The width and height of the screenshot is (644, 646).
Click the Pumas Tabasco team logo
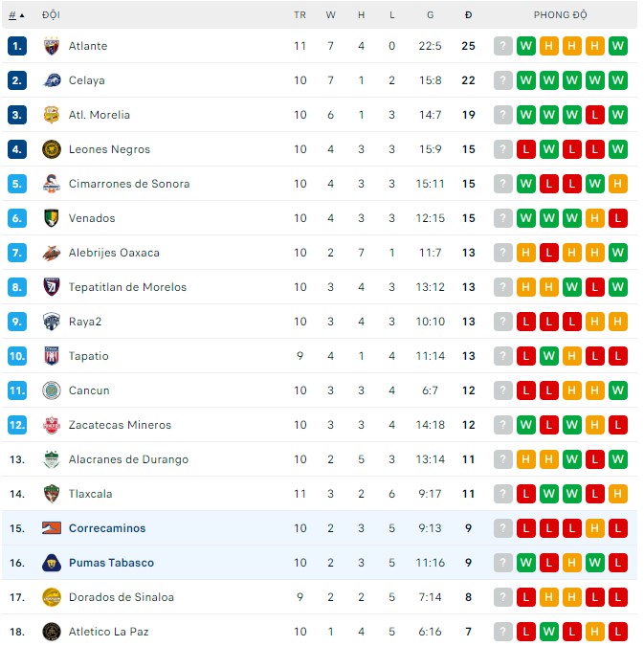[52, 563]
